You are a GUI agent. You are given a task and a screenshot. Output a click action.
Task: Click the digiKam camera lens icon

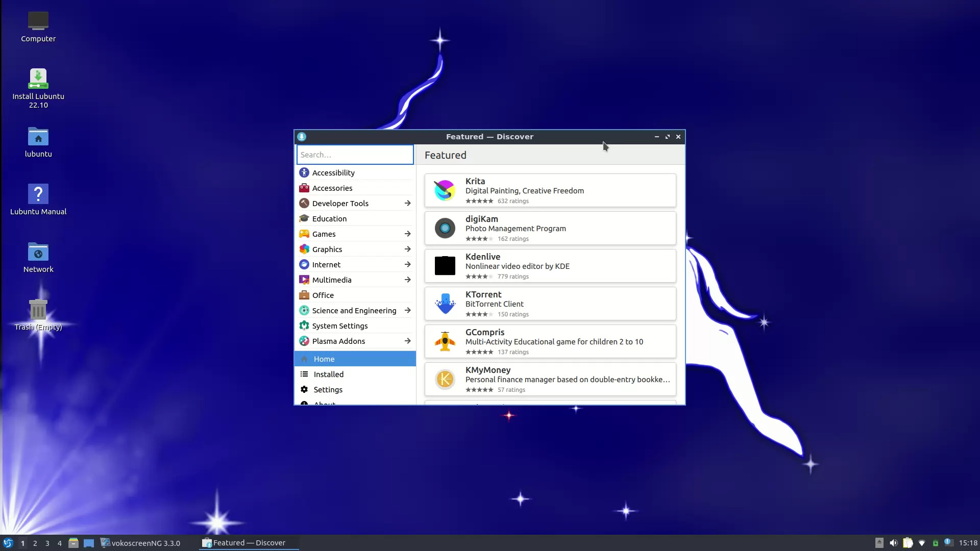(x=445, y=228)
